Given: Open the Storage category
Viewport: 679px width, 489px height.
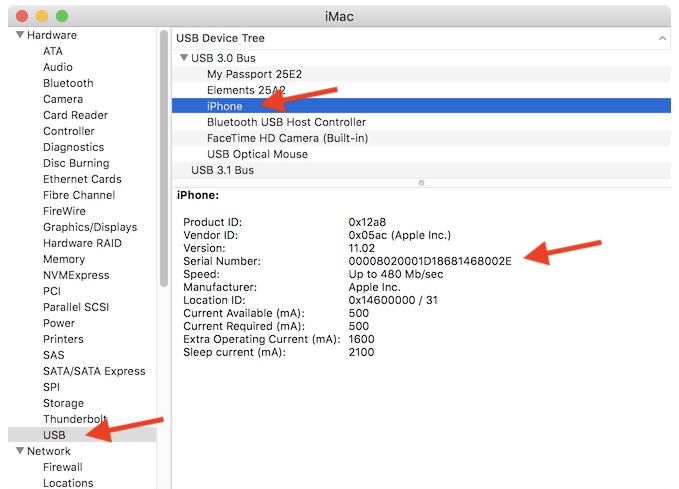Looking at the screenshot, I should point(63,404).
